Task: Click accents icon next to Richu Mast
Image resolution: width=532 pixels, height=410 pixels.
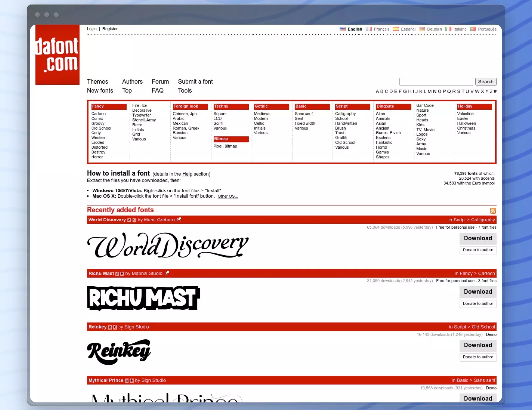Action: coord(117,274)
